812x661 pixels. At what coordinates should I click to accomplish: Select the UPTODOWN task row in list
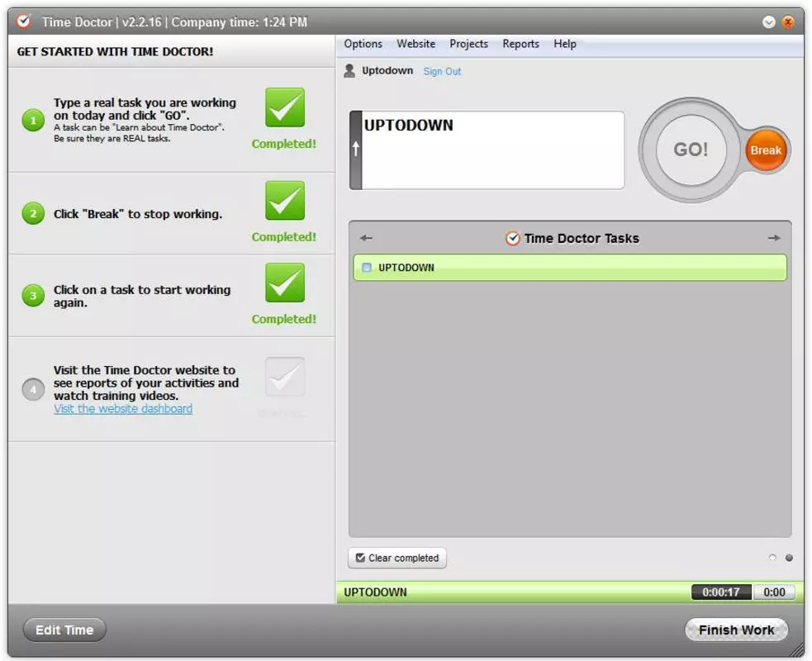pos(570,268)
